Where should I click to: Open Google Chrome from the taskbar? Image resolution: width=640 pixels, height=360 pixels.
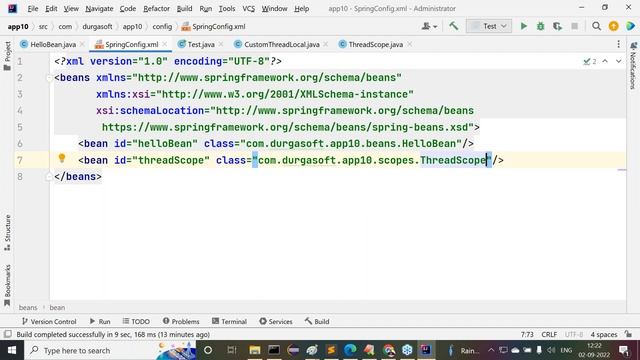coord(388,350)
